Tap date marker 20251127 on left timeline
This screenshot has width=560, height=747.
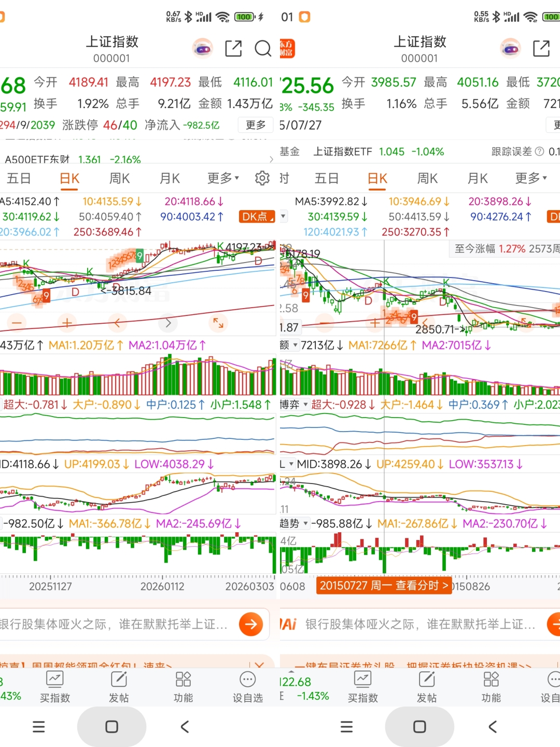point(50,586)
